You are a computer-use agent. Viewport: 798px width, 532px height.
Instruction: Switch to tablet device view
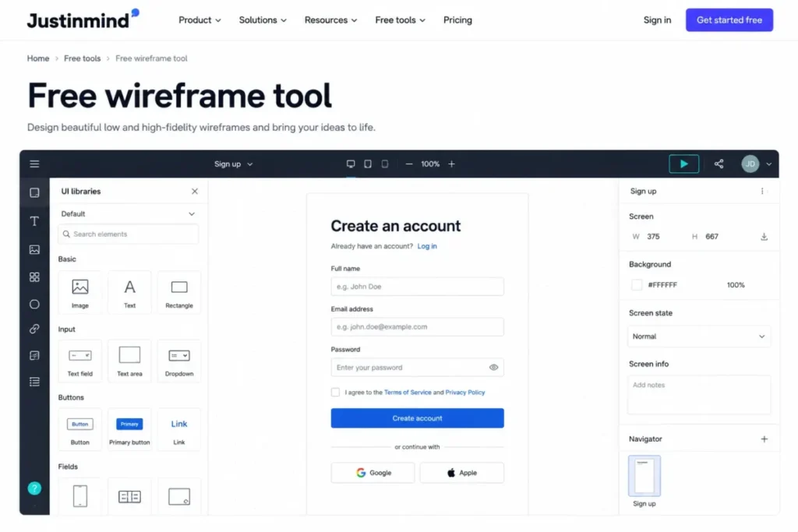[368, 164]
